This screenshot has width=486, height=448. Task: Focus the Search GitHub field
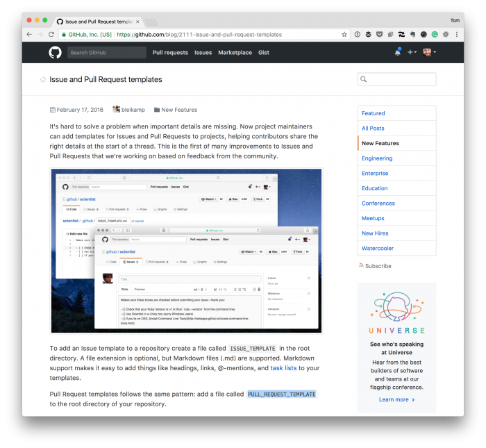point(107,52)
